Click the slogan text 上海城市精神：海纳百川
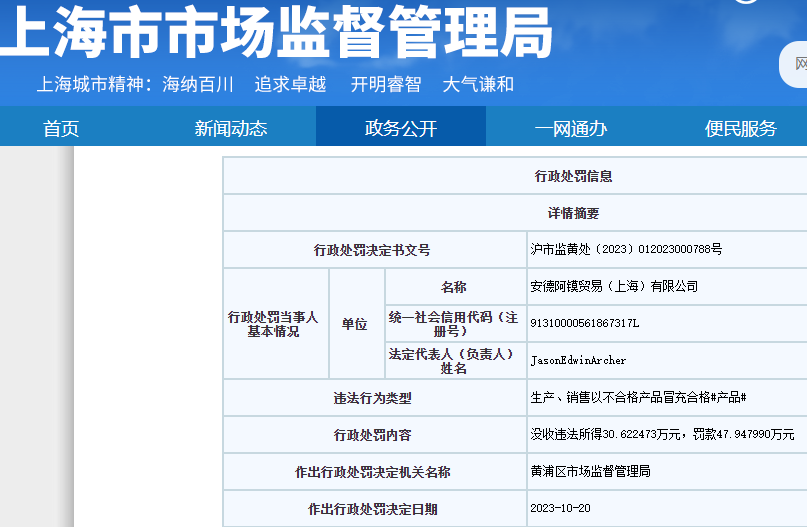The width and height of the screenshot is (807, 527). [x=135, y=84]
